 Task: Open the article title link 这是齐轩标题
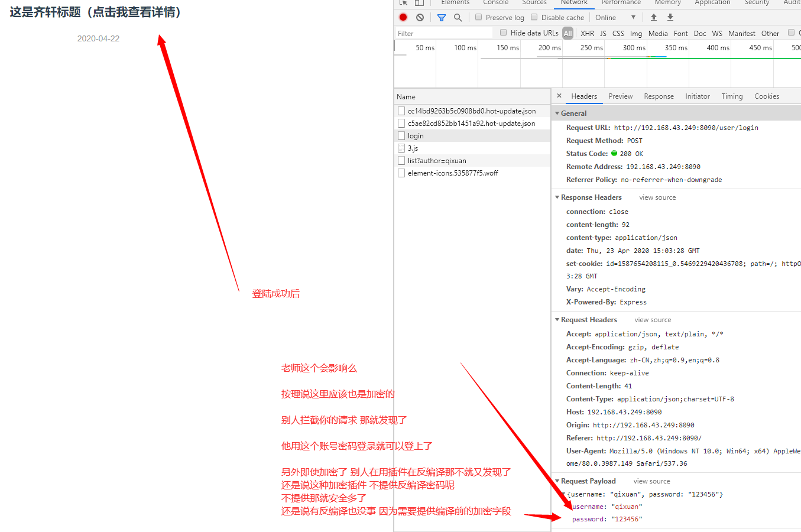[95, 12]
